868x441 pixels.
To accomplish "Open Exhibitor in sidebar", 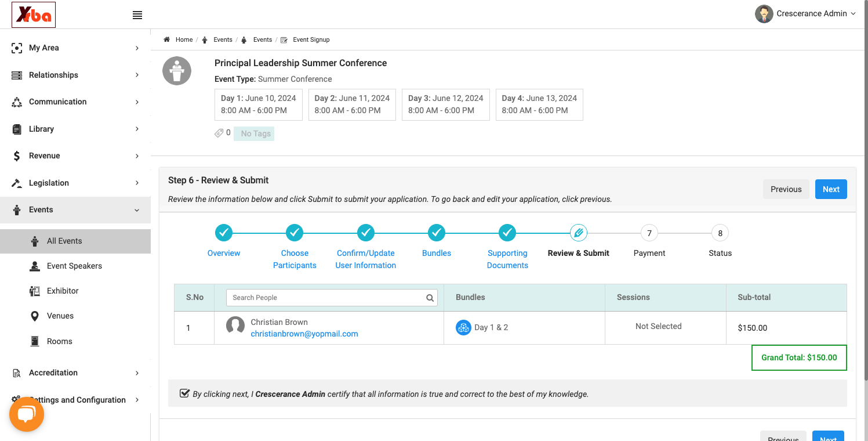I will 75,291.
